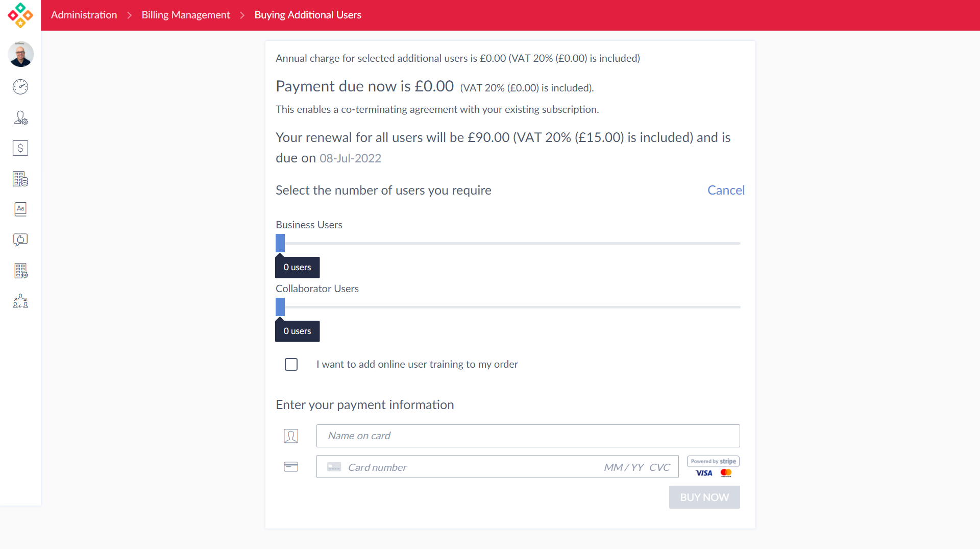980x549 pixels.
Task: Click the user exchange icon in sidebar
Action: [x=20, y=301]
